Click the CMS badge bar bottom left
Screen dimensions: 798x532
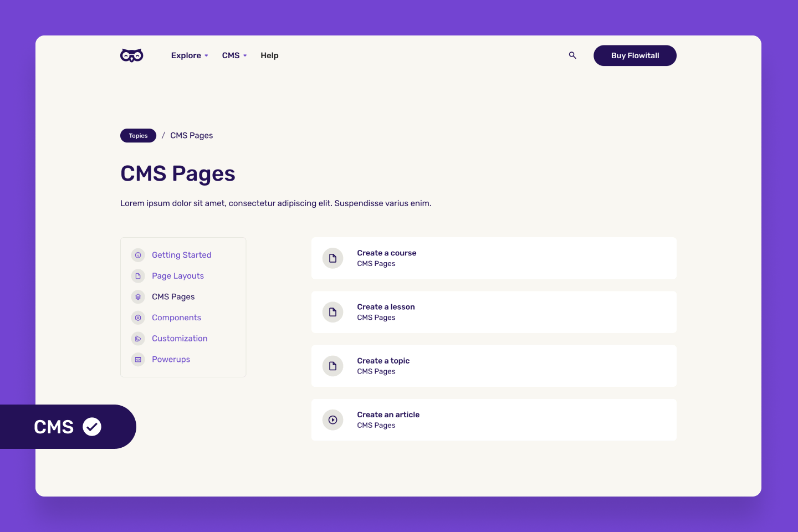(54, 426)
